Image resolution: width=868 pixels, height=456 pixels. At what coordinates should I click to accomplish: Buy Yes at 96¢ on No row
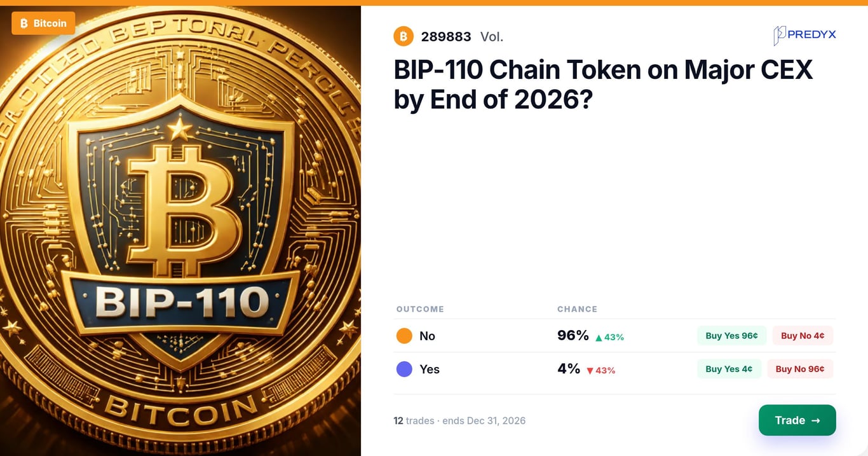[731, 336]
